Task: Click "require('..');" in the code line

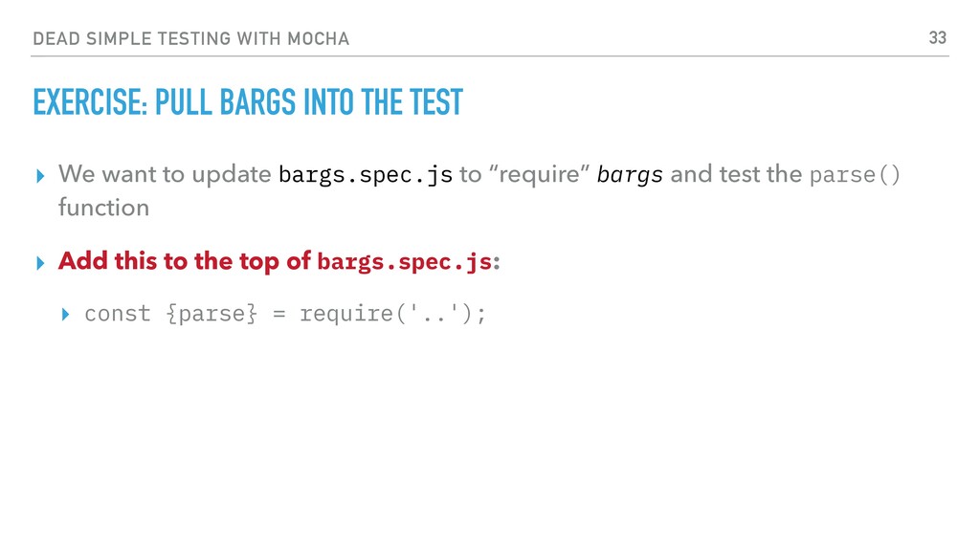Action: pyautogui.click(x=392, y=314)
